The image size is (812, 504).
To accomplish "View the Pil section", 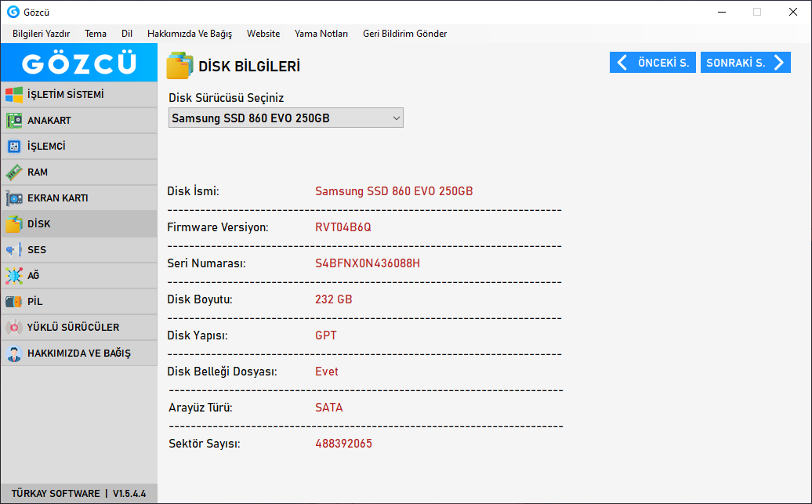I will (79, 302).
